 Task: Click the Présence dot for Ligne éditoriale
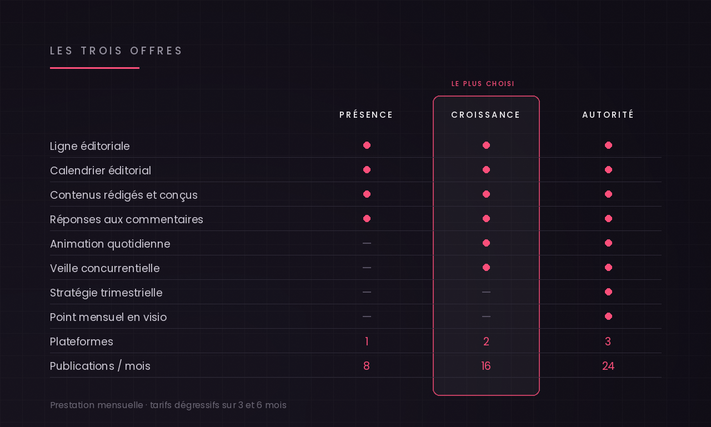click(x=367, y=145)
